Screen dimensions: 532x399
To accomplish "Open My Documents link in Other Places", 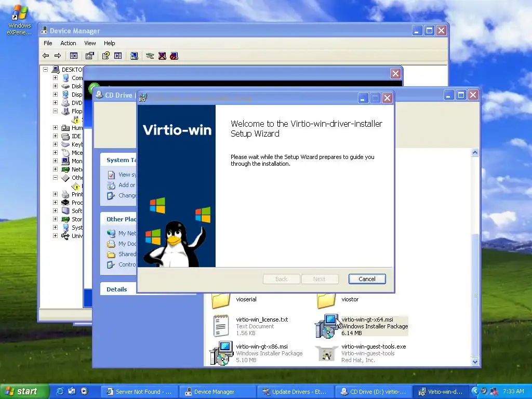I will (127, 244).
